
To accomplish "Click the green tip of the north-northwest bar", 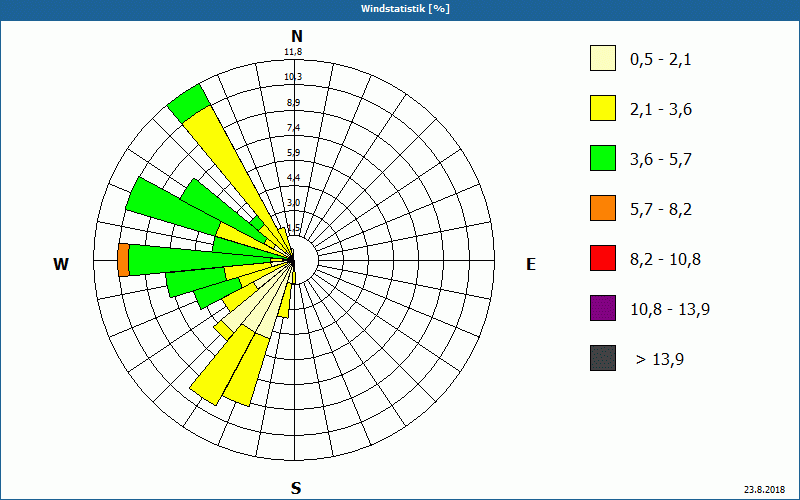I will (189, 104).
